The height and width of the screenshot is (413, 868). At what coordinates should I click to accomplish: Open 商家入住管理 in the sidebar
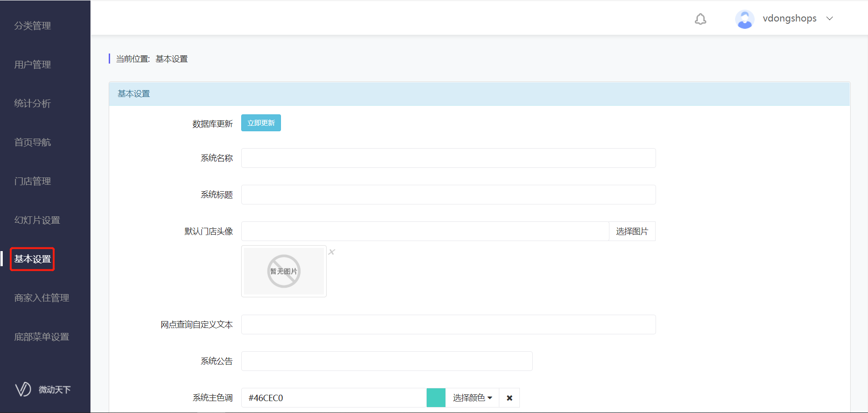(x=42, y=298)
